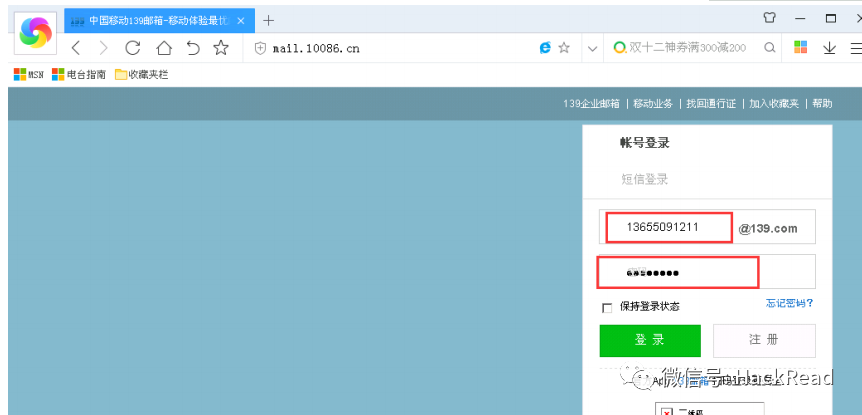This screenshot has width=862, height=415.
Task: Click the address bar URL mail.10086.cn
Action: tap(316, 48)
